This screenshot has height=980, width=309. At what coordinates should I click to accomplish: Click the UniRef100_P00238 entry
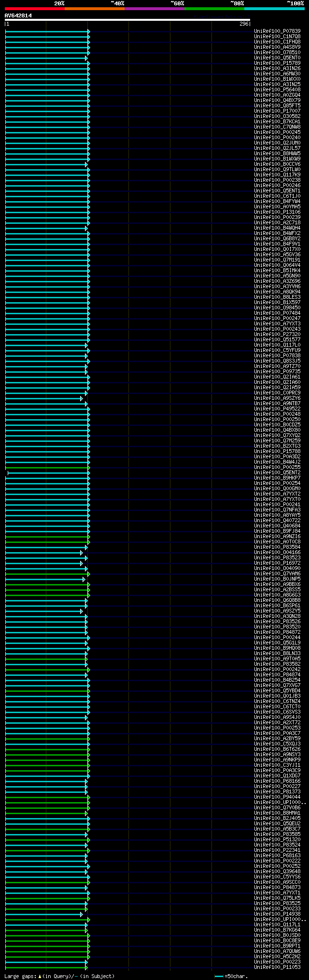277,180
